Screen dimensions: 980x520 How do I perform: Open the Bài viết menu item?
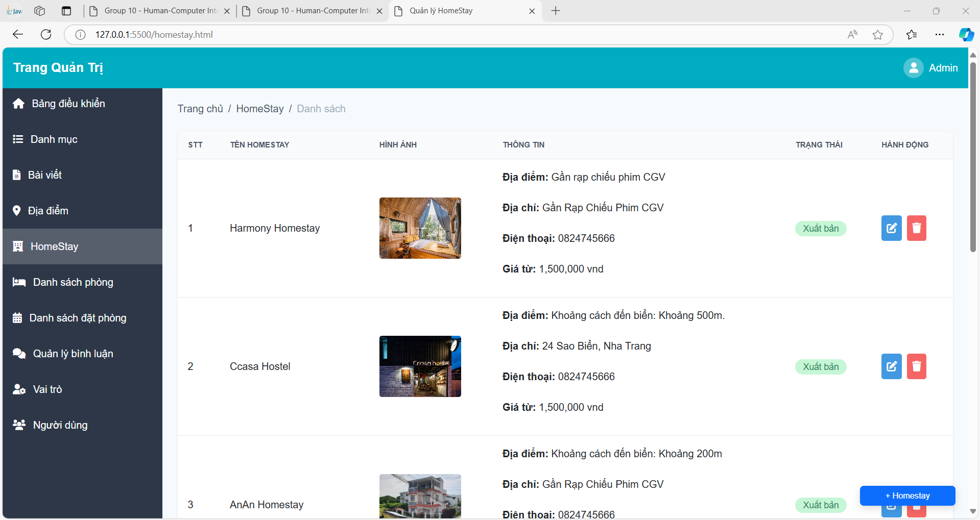(x=82, y=175)
